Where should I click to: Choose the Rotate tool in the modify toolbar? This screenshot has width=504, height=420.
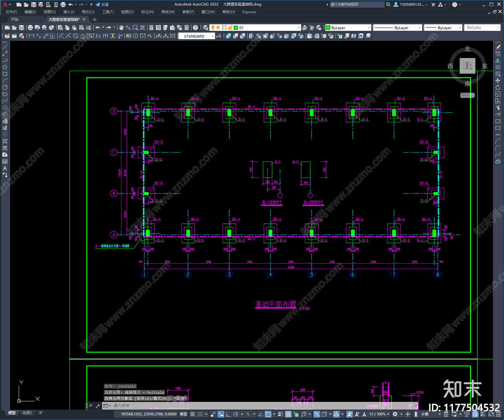click(x=498, y=87)
